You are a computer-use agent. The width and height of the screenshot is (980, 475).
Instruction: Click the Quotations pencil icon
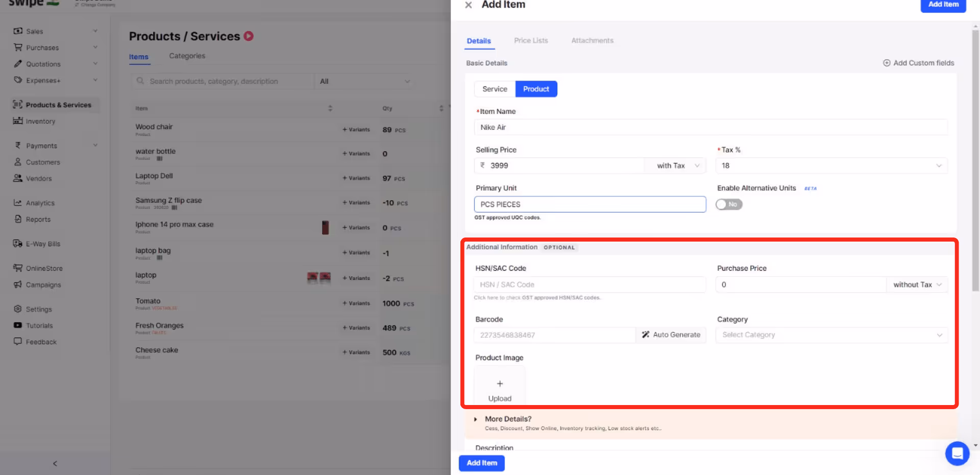click(x=18, y=64)
